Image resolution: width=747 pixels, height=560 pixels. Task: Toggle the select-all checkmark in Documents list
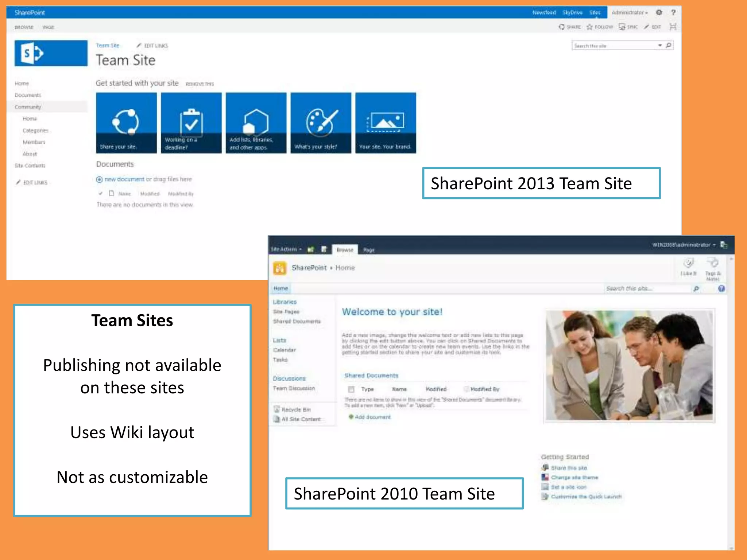click(100, 193)
